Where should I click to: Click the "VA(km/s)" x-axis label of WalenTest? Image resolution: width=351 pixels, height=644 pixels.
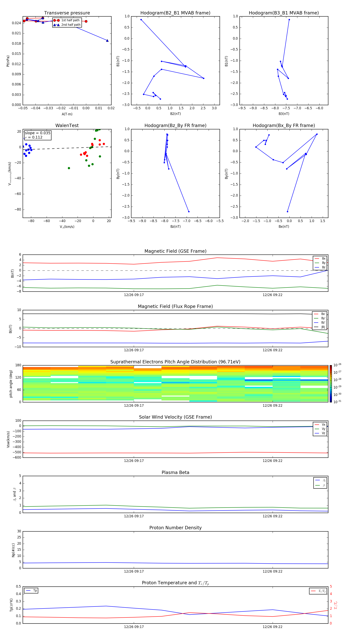click(x=67, y=227)
